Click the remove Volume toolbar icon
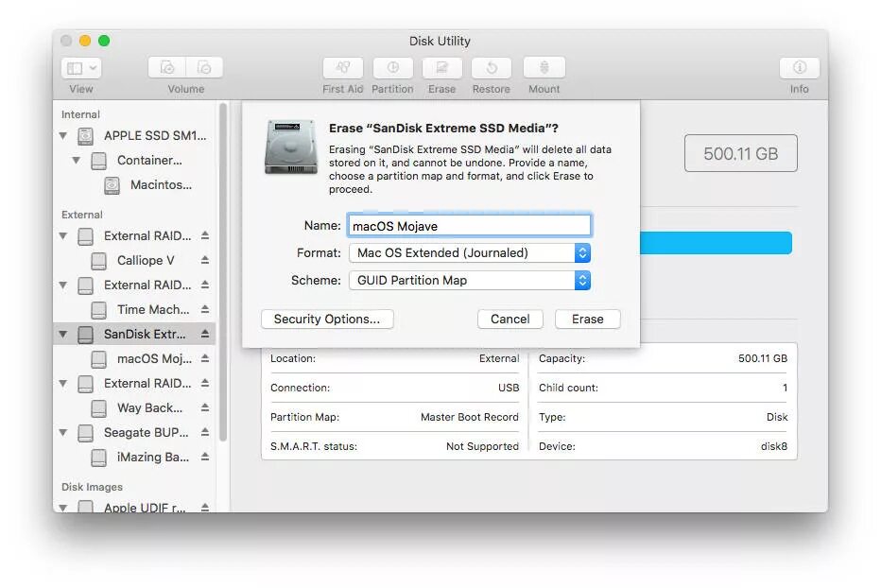The height and width of the screenshot is (588, 881). (204, 67)
